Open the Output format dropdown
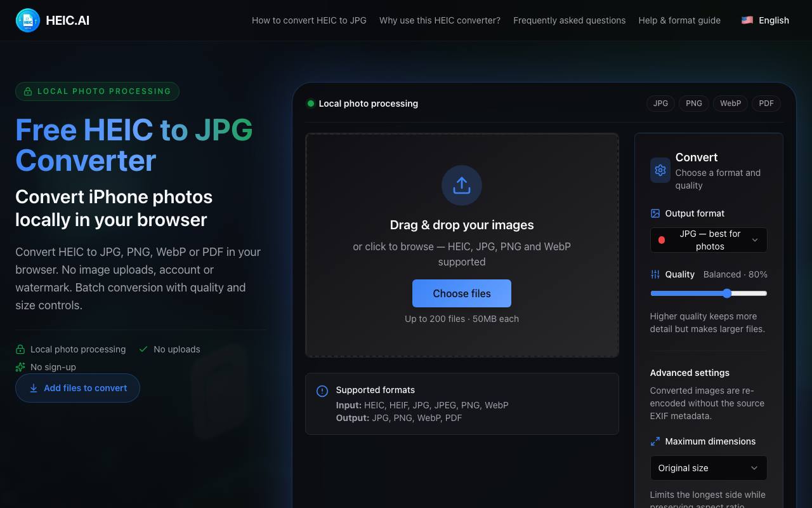This screenshot has width=812, height=508. pos(709,240)
